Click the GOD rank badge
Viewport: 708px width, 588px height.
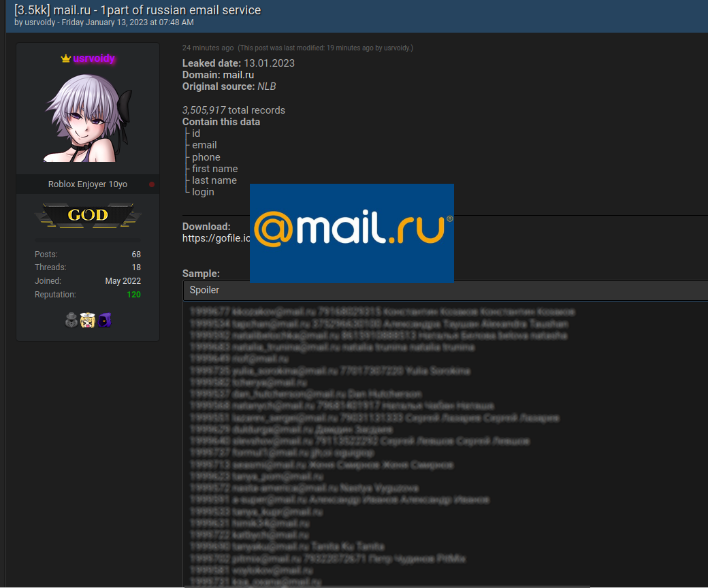tap(88, 216)
